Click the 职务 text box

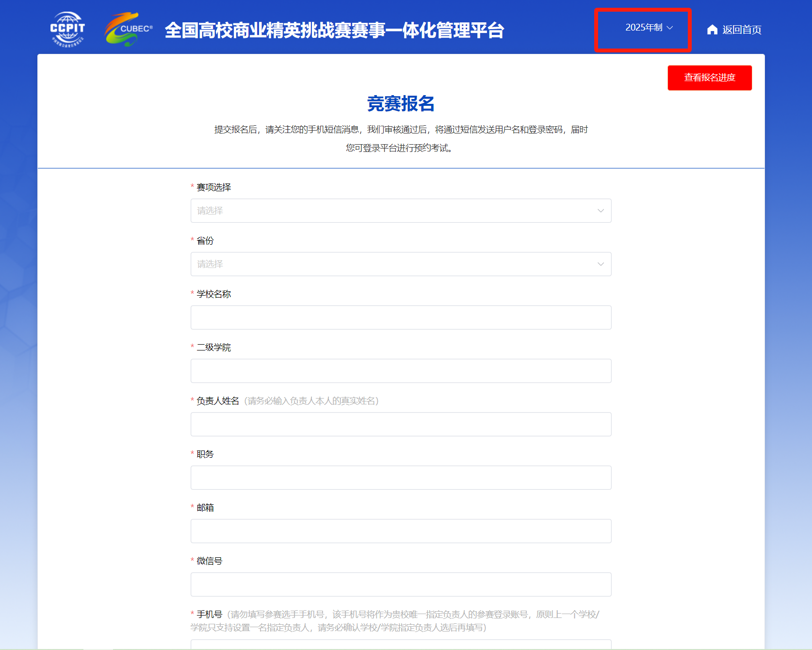point(401,478)
